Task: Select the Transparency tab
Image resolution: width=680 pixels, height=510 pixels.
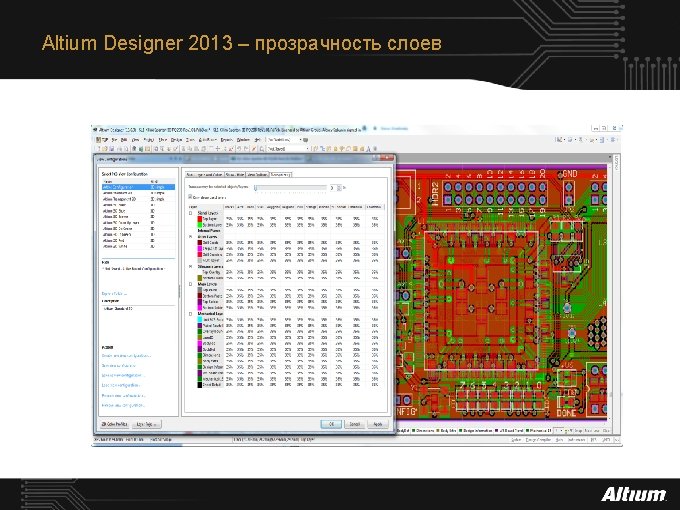Action: pyautogui.click(x=280, y=174)
